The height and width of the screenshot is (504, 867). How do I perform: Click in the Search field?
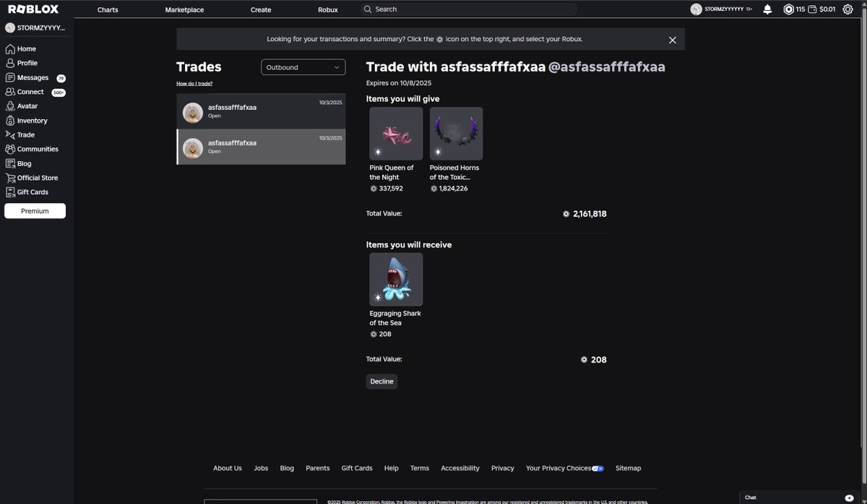click(x=470, y=9)
